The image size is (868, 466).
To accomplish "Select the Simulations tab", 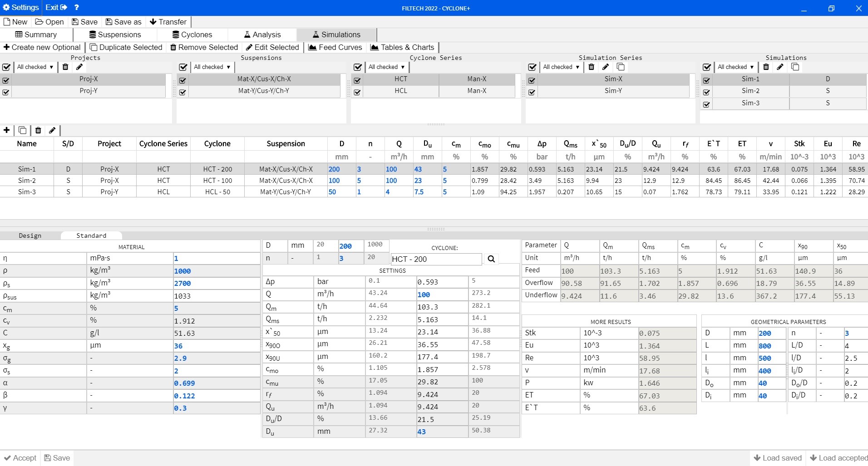I will pyautogui.click(x=336, y=34).
